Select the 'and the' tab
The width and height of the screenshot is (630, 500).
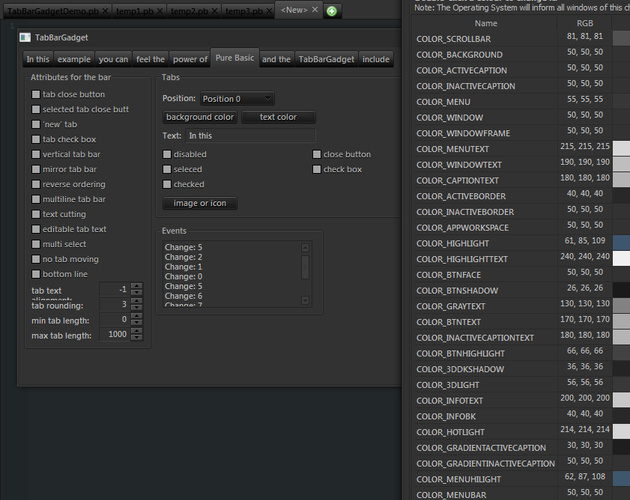(x=276, y=59)
